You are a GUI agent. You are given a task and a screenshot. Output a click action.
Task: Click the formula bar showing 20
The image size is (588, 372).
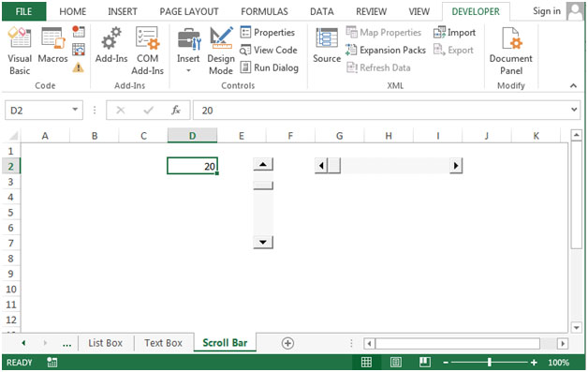click(x=381, y=111)
